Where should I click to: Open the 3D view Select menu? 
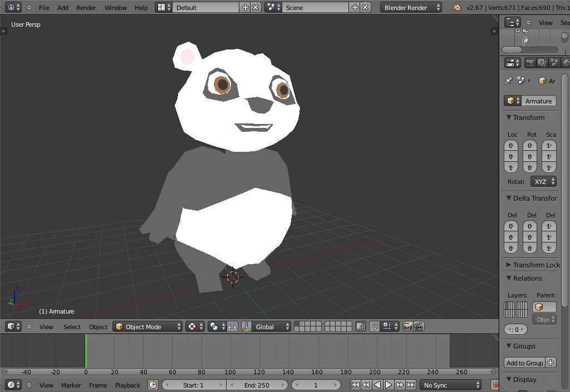[x=72, y=327]
